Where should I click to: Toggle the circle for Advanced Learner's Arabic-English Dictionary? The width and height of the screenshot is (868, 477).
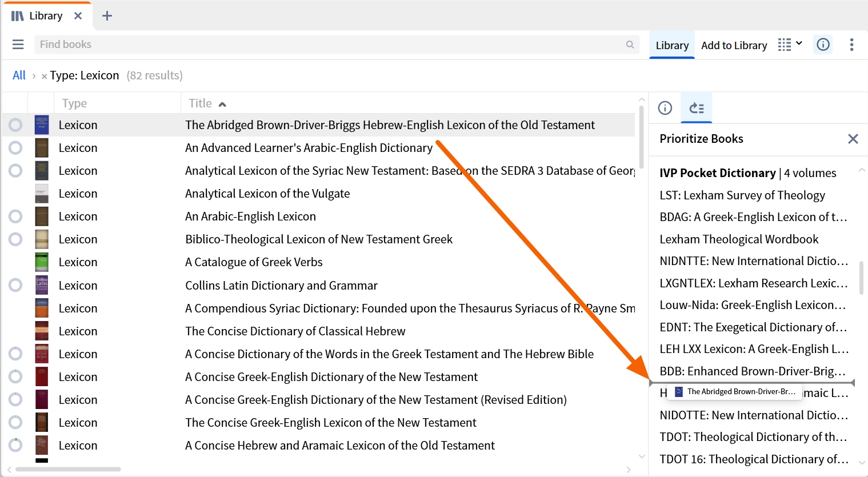[15, 147]
